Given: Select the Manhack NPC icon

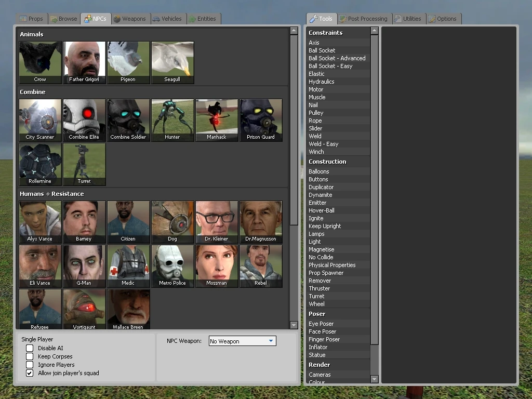Looking at the screenshot, I should 217,120.
